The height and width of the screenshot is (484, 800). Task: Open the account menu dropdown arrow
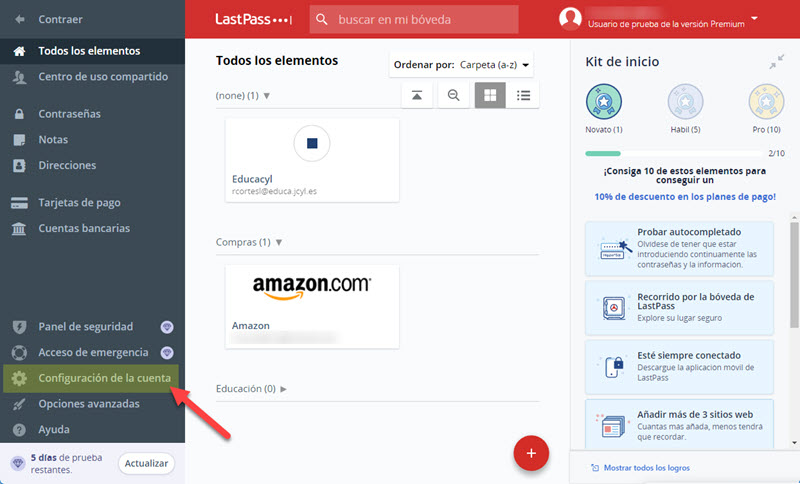point(754,18)
